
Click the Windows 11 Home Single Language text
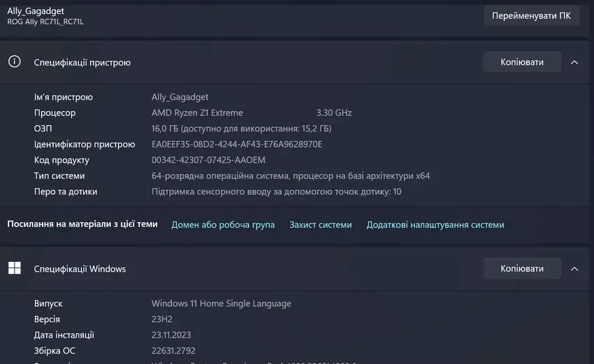(x=221, y=304)
